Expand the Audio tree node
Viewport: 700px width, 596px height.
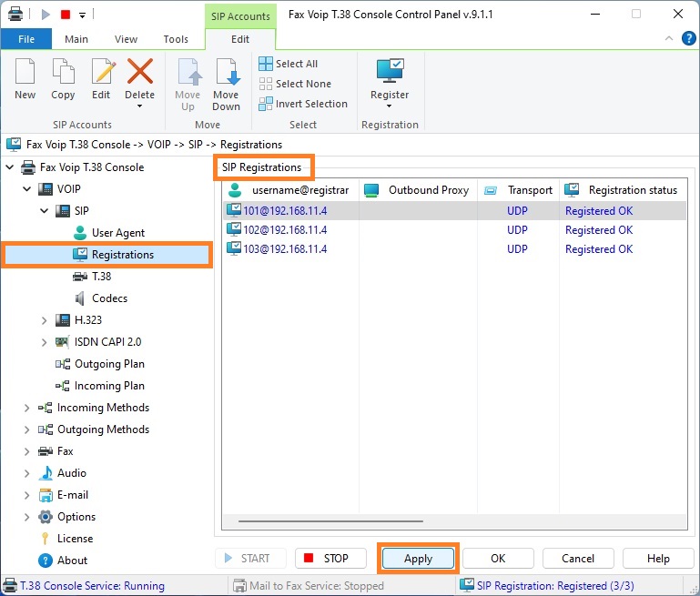[27, 473]
